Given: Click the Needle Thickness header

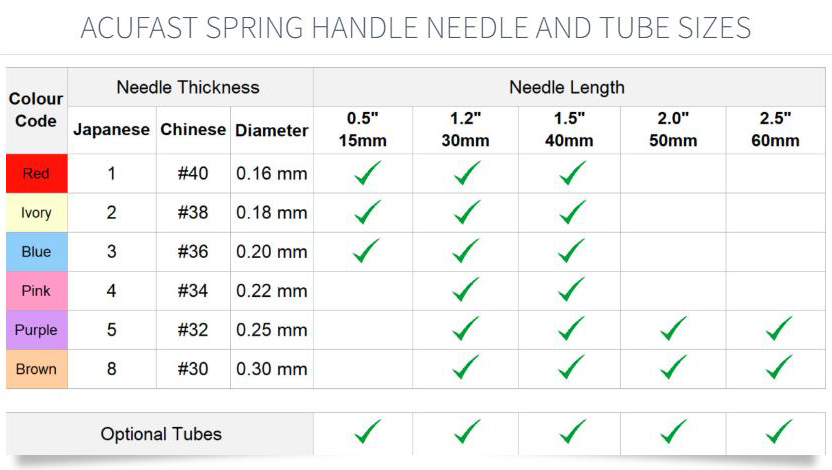Looking at the screenshot, I should point(188,87).
